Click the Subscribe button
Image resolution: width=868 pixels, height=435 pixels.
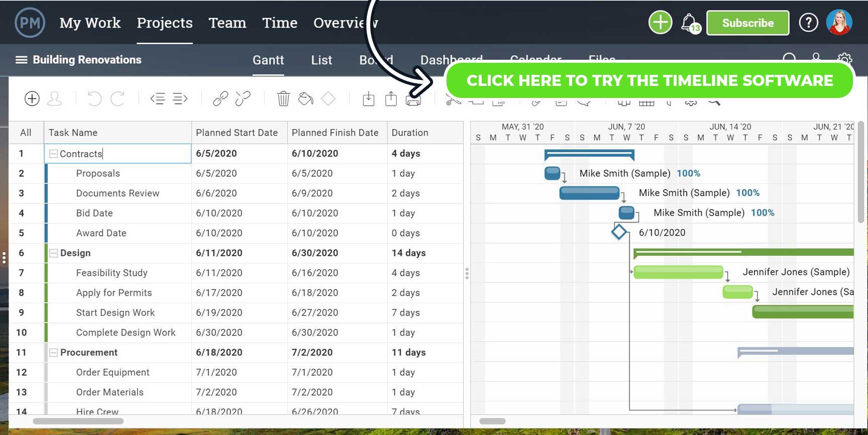pyautogui.click(x=747, y=23)
